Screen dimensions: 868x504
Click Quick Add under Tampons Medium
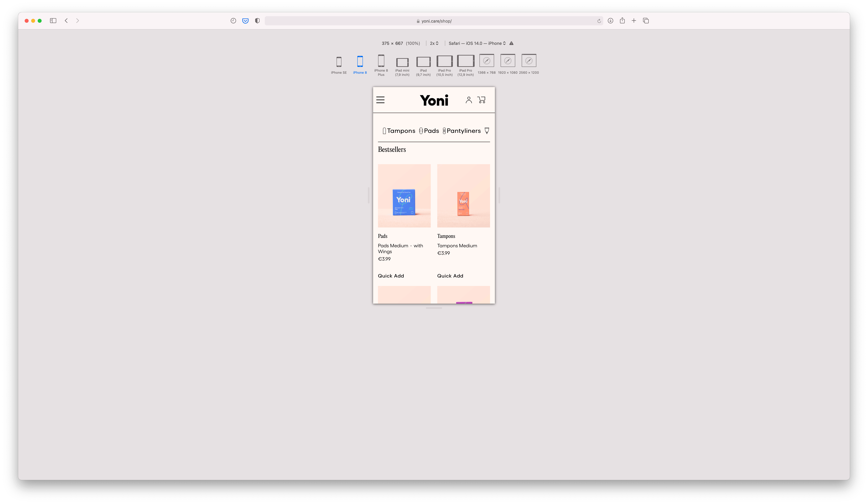(x=450, y=276)
